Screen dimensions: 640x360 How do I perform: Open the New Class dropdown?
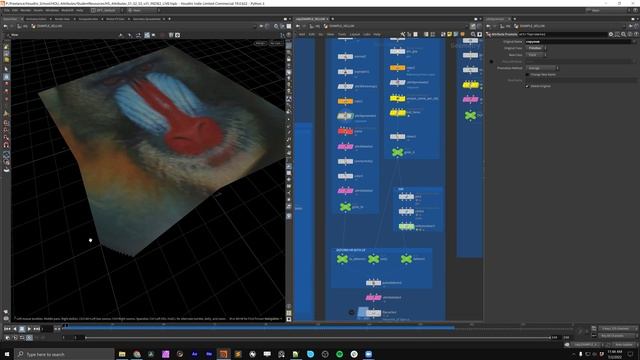(x=536, y=55)
